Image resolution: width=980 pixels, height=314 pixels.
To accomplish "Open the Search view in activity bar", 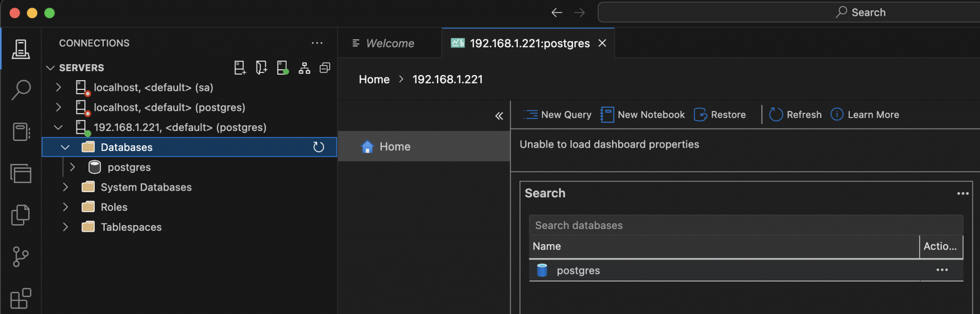I will [21, 89].
